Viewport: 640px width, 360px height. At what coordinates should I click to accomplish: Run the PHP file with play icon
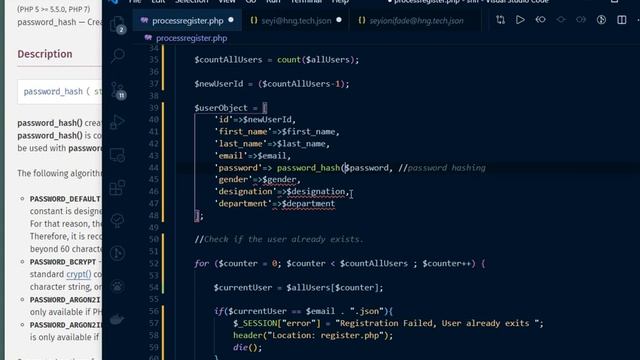click(520, 20)
